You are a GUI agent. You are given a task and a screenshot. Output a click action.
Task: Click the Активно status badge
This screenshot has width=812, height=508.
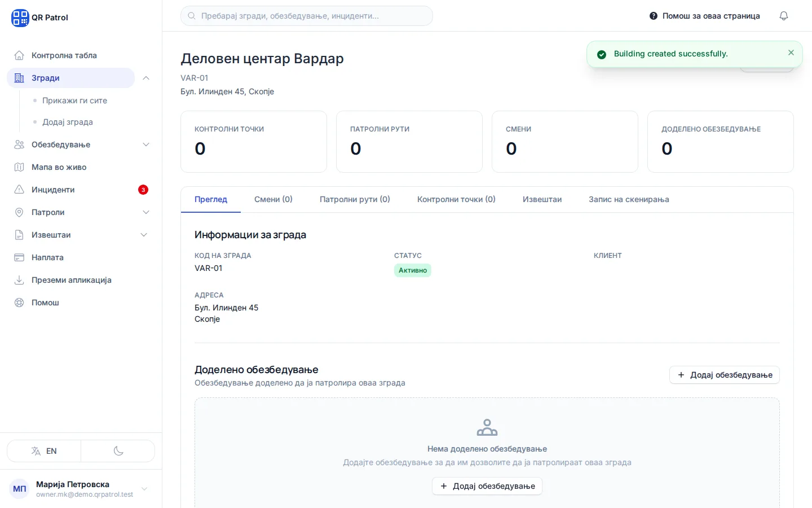[x=413, y=270]
